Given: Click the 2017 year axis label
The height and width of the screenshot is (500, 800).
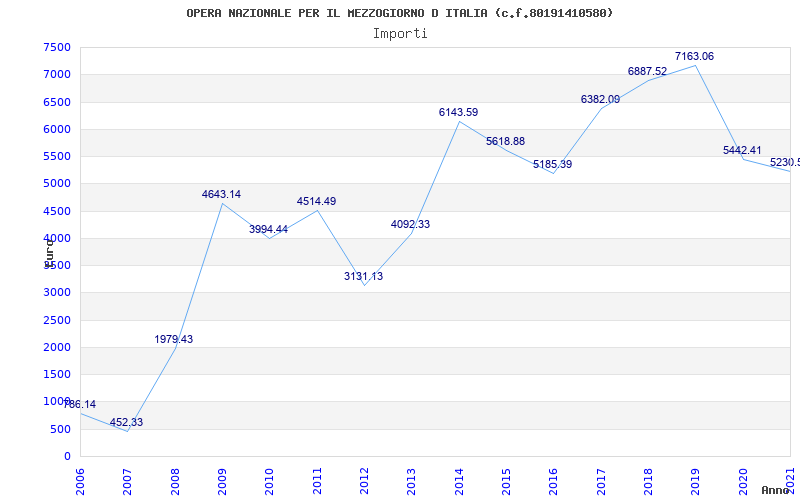Looking at the screenshot, I should [601, 481].
